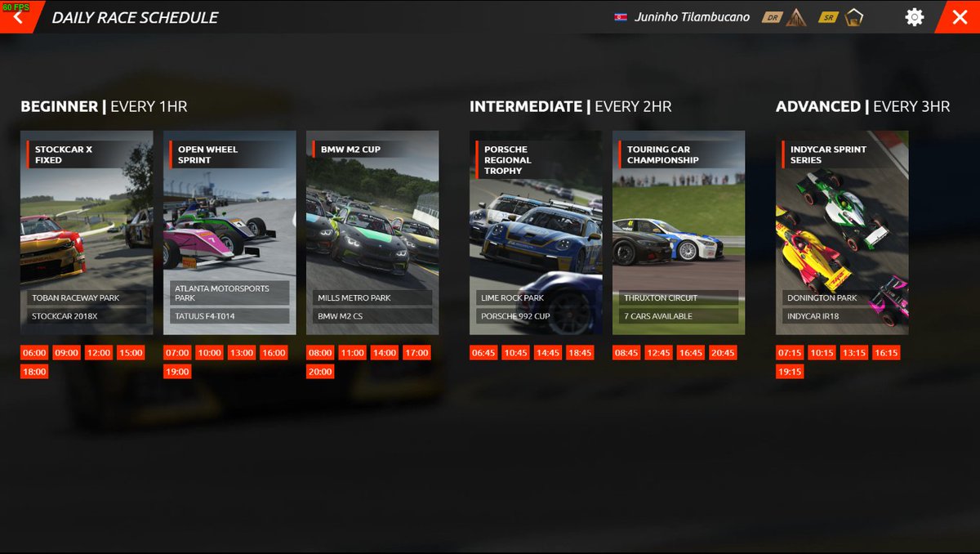The height and width of the screenshot is (554, 980).
Task: Open the Stockcar X Fixed series card
Action: tap(87, 232)
